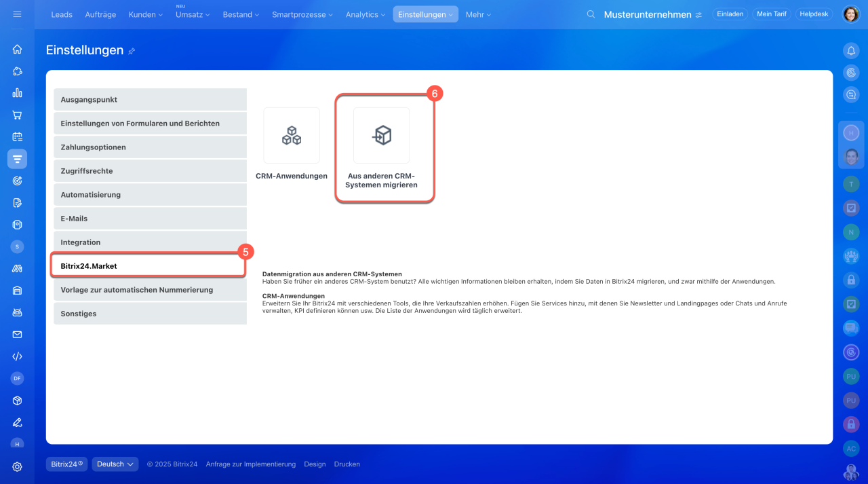Select Vorlage zur automatischen Nummerierung
The width and height of the screenshot is (868, 484).
coord(151,290)
